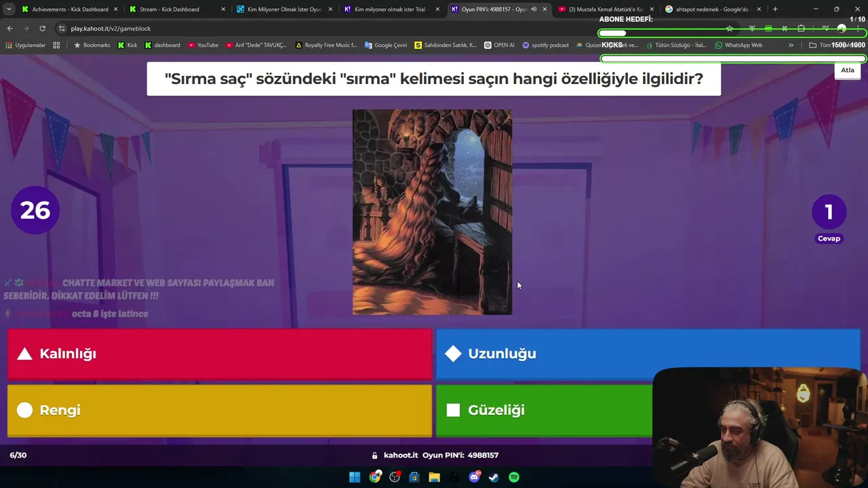This screenshot has height=488, width=868.
Task: Open the YouTube bookmark
Action: tap(203, 45)
